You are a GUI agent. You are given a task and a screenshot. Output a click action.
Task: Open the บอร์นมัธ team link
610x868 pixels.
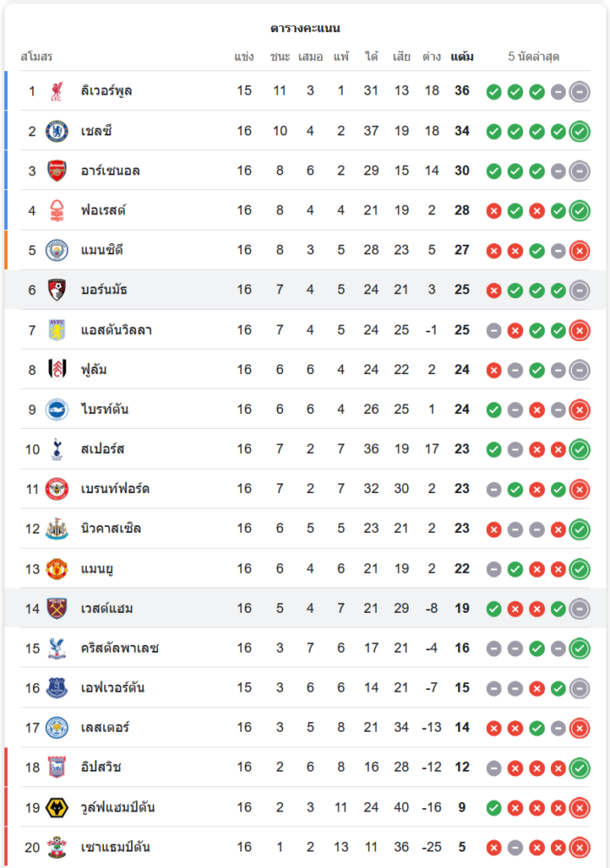coord(103,290)
